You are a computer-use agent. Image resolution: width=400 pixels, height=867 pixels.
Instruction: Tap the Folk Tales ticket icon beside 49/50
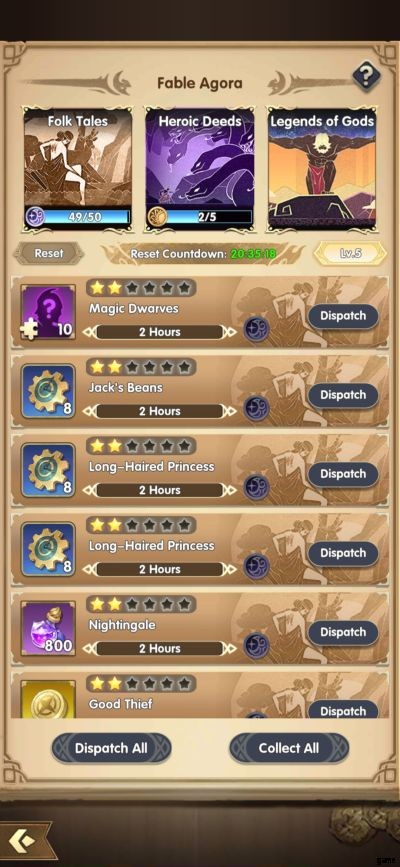click(x=34, y=217)
